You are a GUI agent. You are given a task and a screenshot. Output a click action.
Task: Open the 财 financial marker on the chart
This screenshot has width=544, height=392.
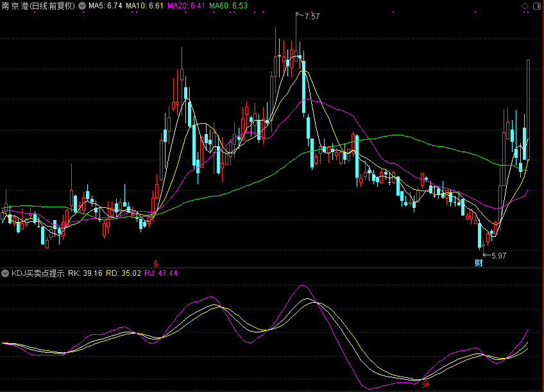point(479,263)
